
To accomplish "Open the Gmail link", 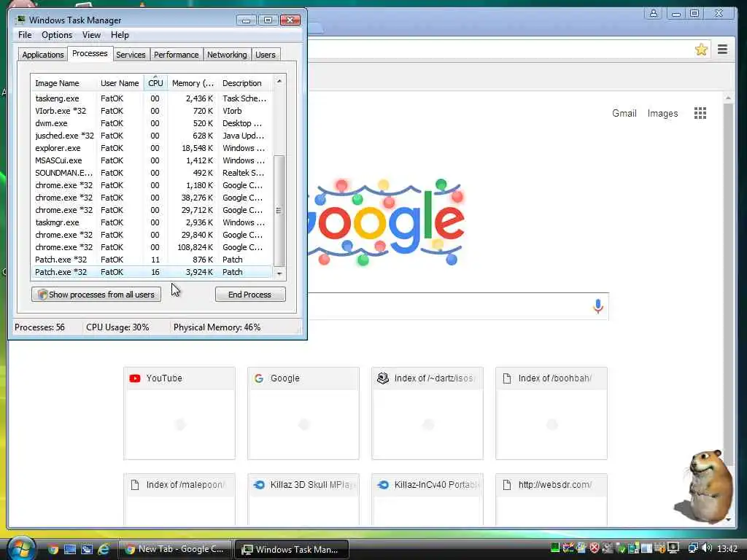I will (624, 113).
